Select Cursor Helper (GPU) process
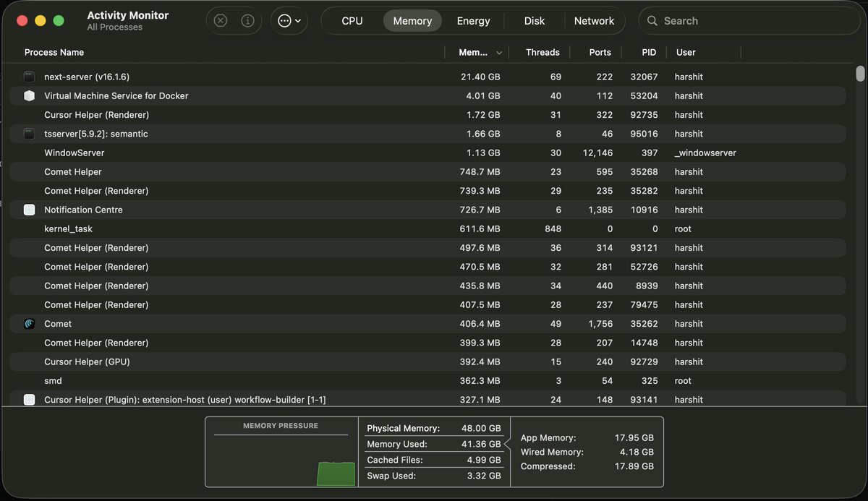The width and height of the screenshot is (868, 501). (427, 361)
